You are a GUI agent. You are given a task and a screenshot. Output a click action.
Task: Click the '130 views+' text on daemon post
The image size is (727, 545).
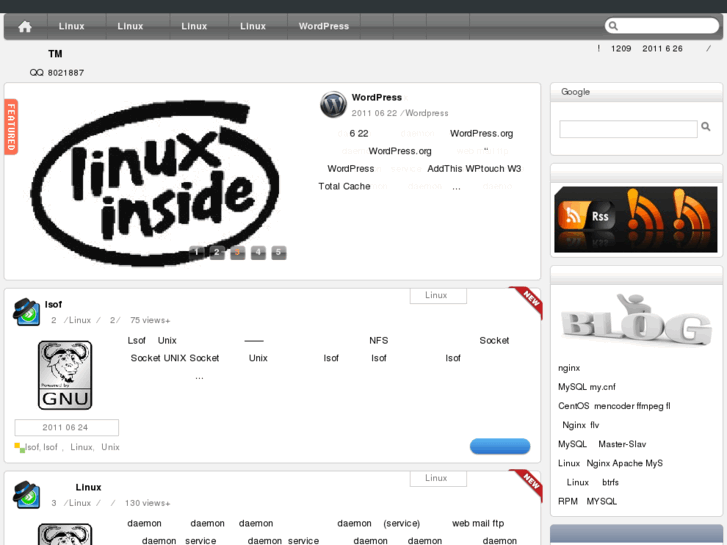coord(147,503)
